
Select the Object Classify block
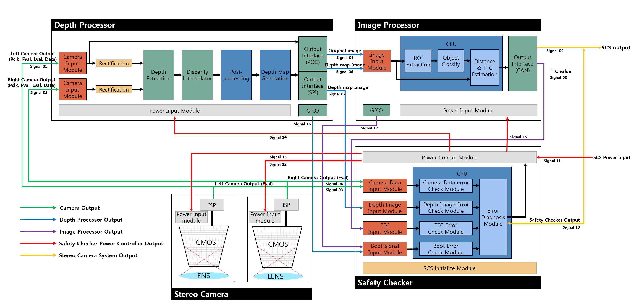click(451, 61)
